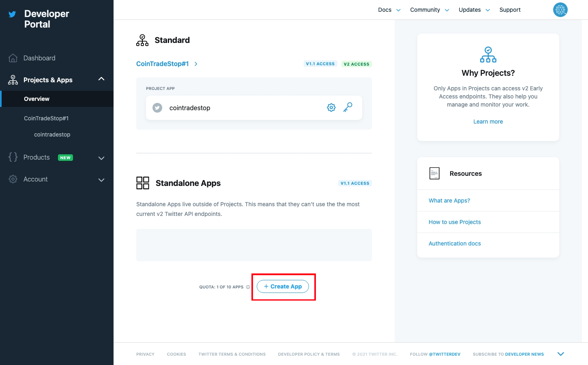
Task: Click the chevron next to CoinTradeStop#1
Action: click(x=196, y=64)
